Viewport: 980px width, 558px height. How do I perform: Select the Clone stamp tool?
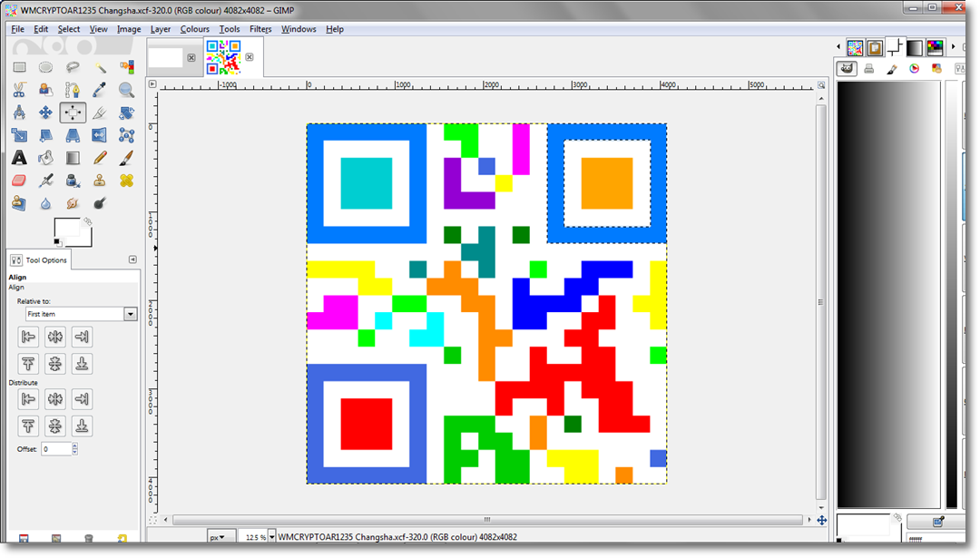[x=100, y=181]
